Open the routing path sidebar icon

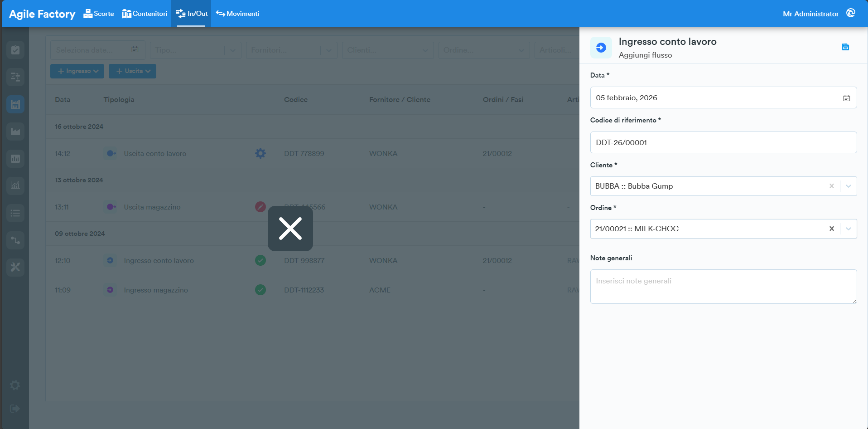pos(15,240)
